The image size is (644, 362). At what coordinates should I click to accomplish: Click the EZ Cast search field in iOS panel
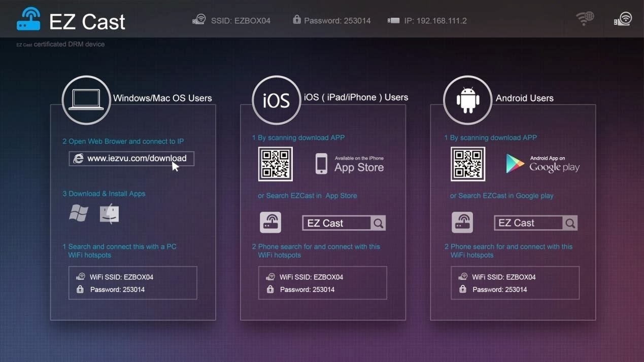tap(344, 223)
